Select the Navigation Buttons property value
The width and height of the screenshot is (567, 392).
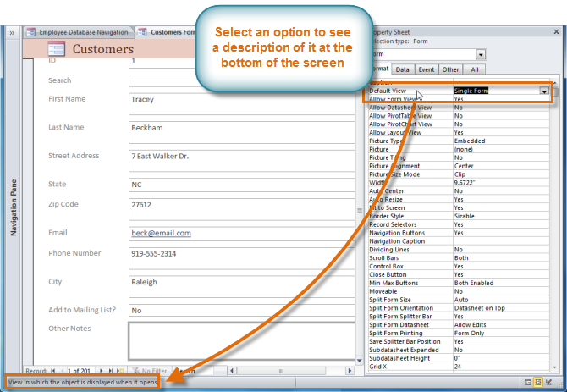[501, 233]
